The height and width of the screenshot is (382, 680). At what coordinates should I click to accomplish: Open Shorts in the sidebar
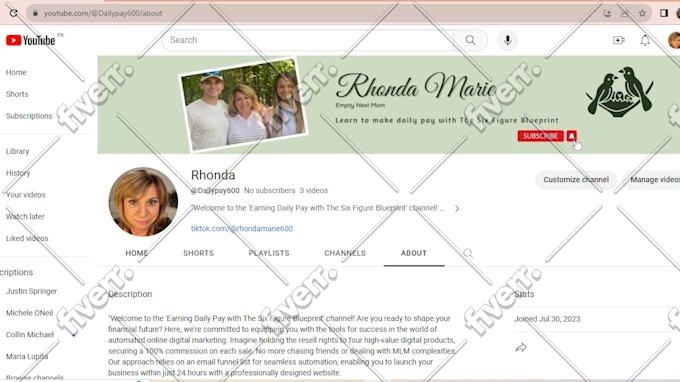click(17, 94)
